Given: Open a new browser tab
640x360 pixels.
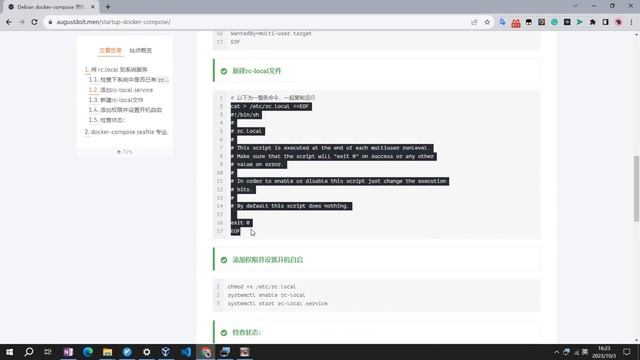Looking at the screenshot, I should click(x=108, y=7).
